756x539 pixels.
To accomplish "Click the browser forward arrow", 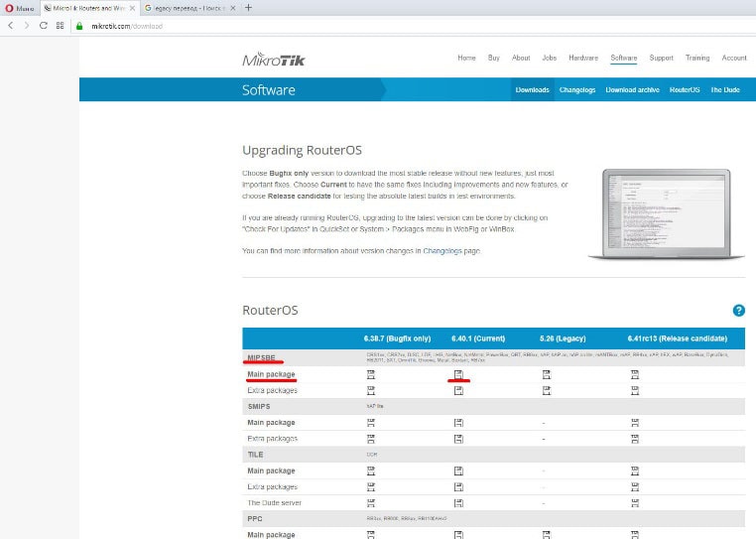I will tap(27, 26).
